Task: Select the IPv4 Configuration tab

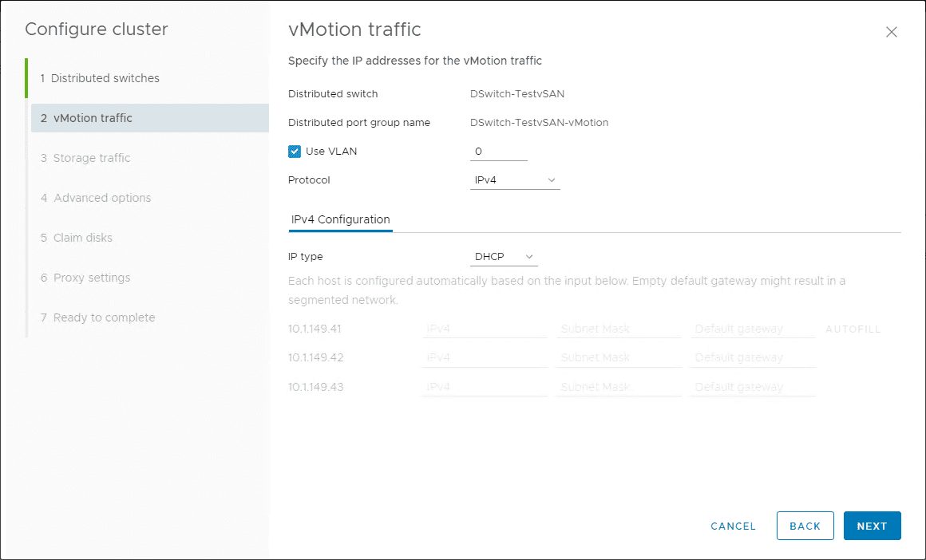Action: [341, 219]
